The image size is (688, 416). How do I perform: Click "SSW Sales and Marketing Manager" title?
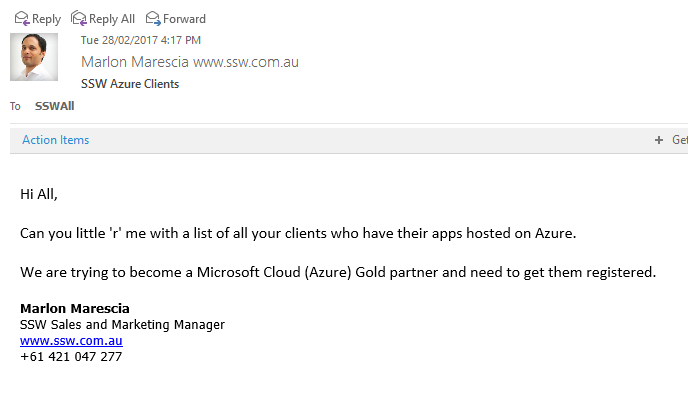tap(122, 324)
